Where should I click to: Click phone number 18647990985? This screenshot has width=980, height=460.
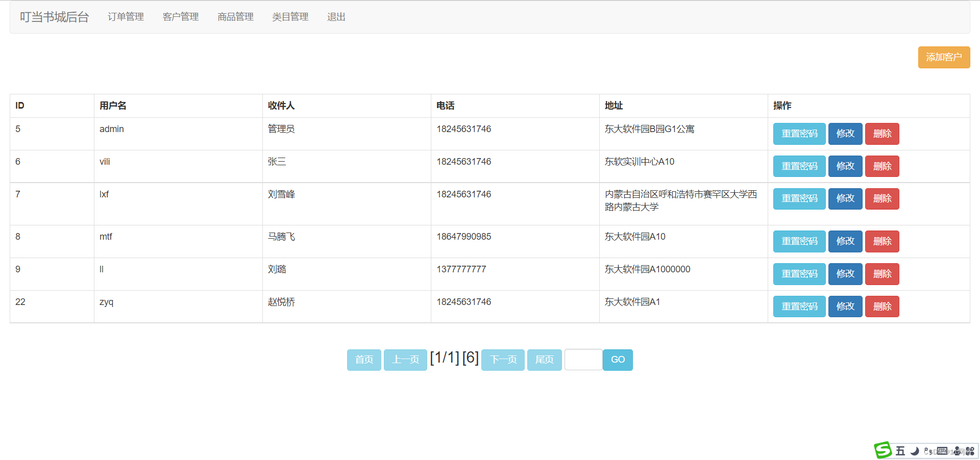coord(463,237)
